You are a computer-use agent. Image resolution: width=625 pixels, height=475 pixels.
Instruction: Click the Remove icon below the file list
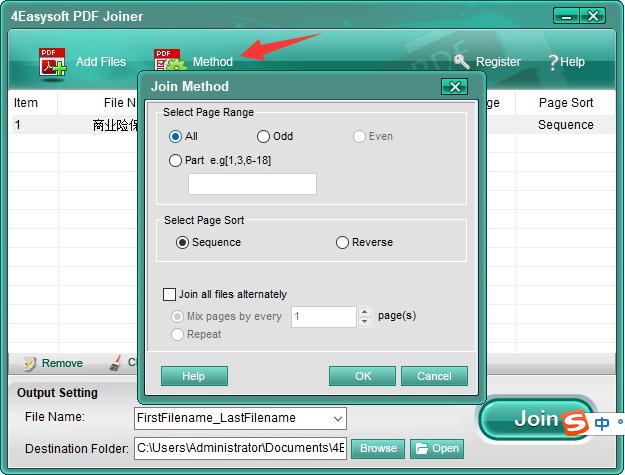(30, 363)
